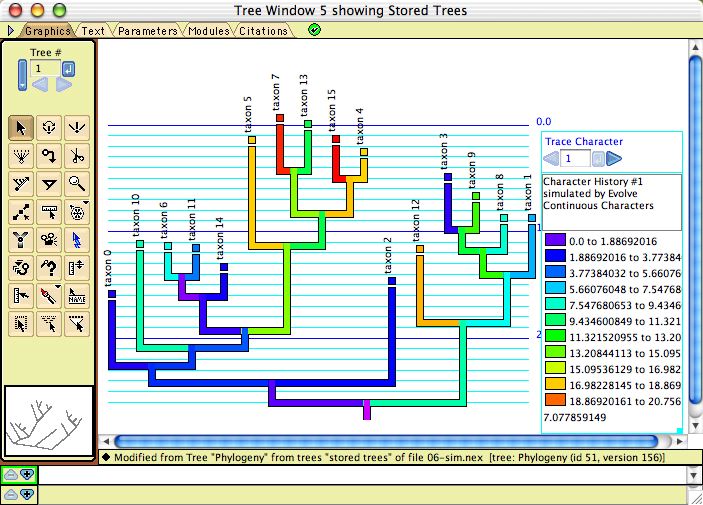This screenshot has height=505, width=703.
Task: Select the NAME taxon naming tool
Action: (77, 295)
